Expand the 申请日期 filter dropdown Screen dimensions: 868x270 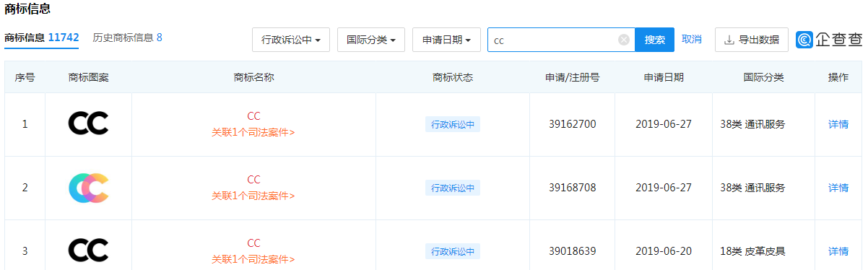pyautogui.click(x=446, y=40)
